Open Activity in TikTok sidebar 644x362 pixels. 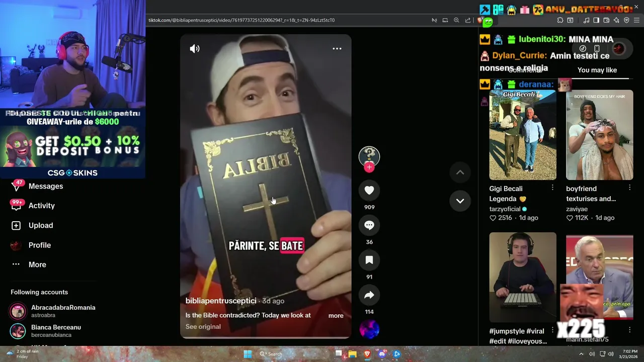42,206
